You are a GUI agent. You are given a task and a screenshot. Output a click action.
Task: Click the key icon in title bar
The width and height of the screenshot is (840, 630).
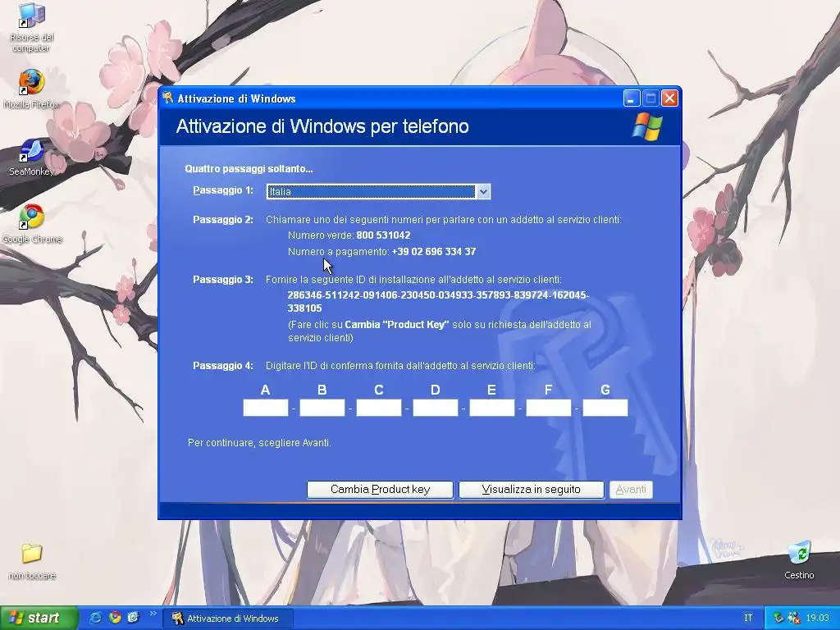tap(168, 98)
